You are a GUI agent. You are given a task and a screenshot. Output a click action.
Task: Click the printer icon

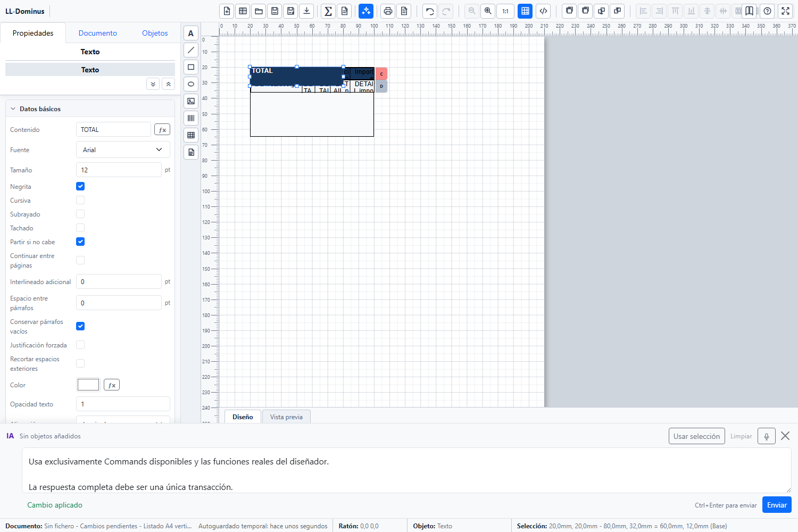point(388,11)
